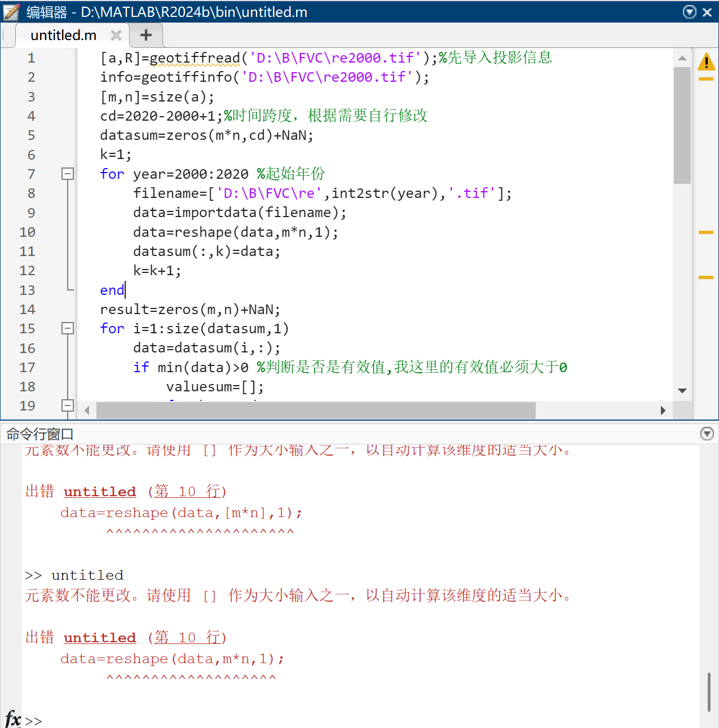Close the editor panel
The width and height of the screenshot is (719, 728).
coord(707,12)
